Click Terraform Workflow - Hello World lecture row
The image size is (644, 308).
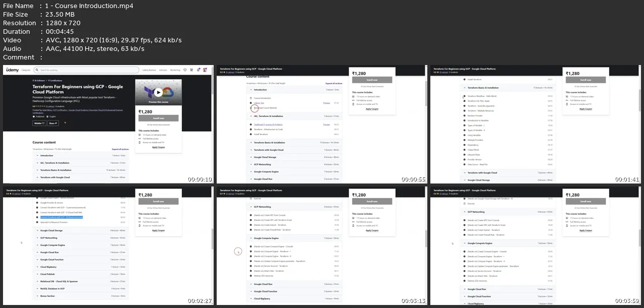click(x=507, y=96)
